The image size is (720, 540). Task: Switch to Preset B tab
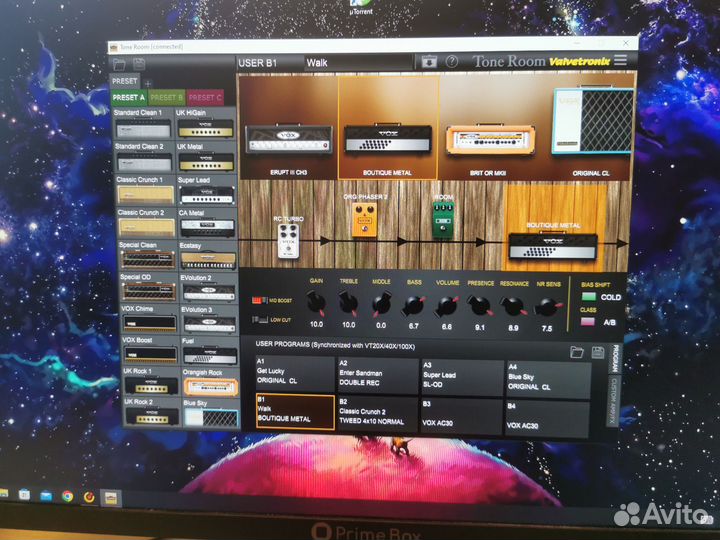(x=166, y=97)
